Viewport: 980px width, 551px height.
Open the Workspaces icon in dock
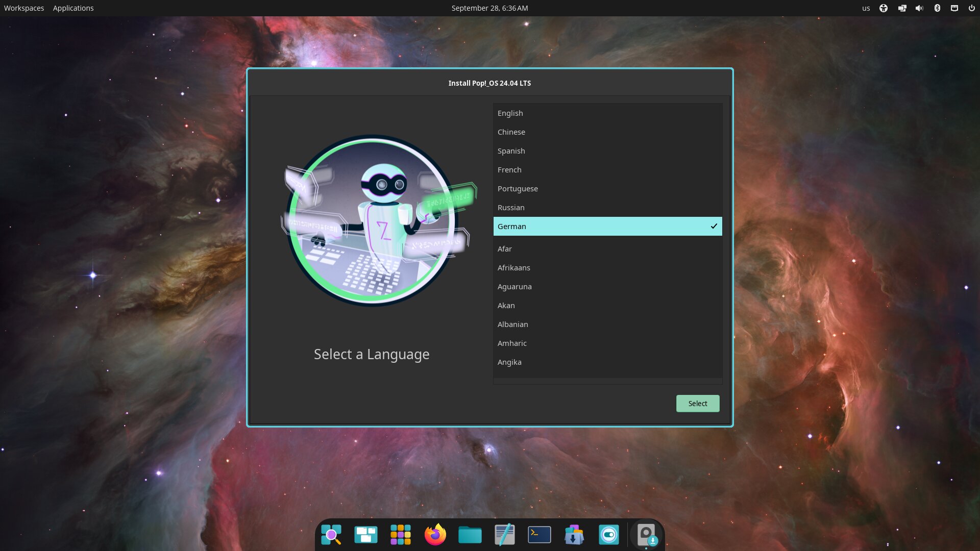[x=366, y=535]
